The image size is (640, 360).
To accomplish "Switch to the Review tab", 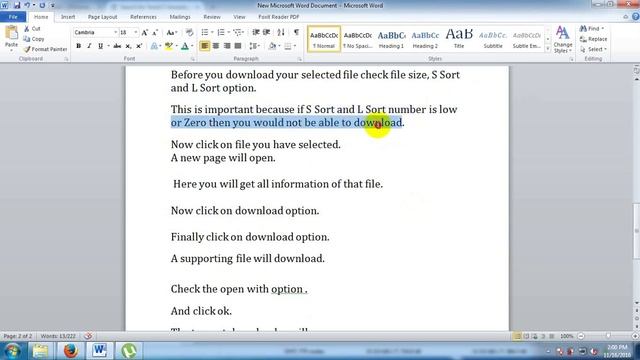I will (x=212, y=17).
